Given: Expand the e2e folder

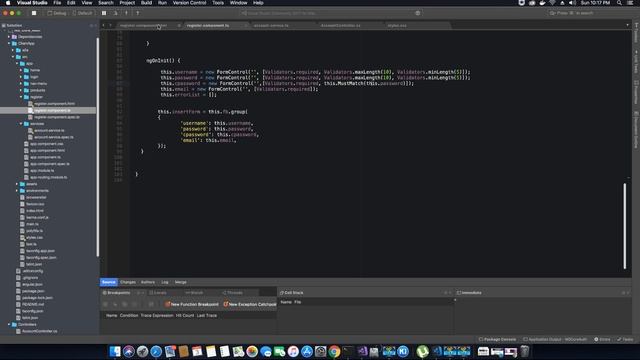Looking at the screenshot, I should [x=13, y=50].
